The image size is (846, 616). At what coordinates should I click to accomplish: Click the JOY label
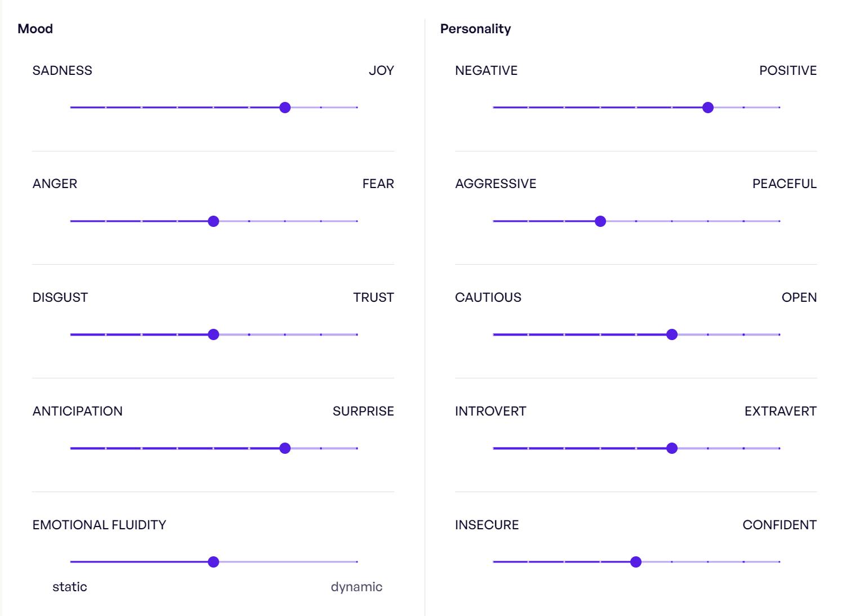click(381, 70)
